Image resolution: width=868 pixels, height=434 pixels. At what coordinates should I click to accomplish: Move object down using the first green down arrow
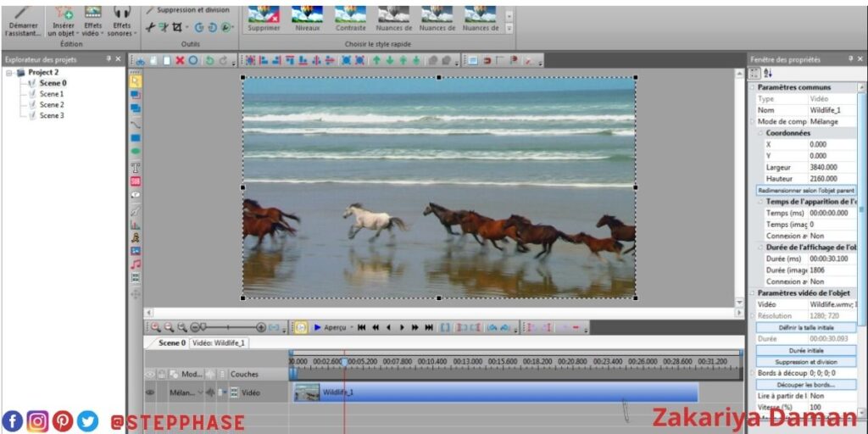[390, 61]
